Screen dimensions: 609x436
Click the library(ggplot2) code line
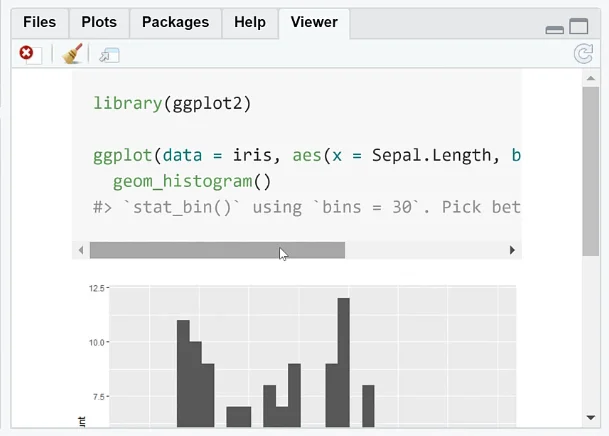(172, 104)
